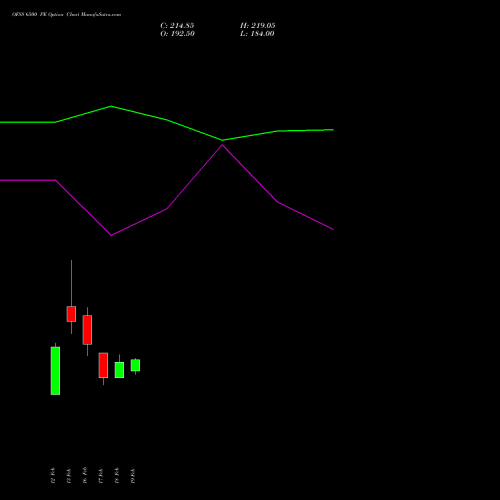
Task: Select the red candle for 16 Feb
Action: click(87, 330)
